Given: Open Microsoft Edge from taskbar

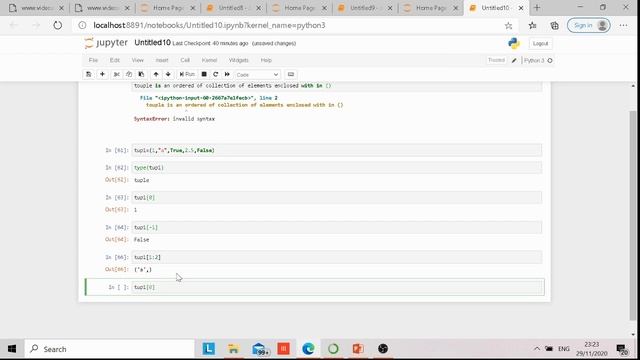Looking at the screenshot, I should [308, 349].
